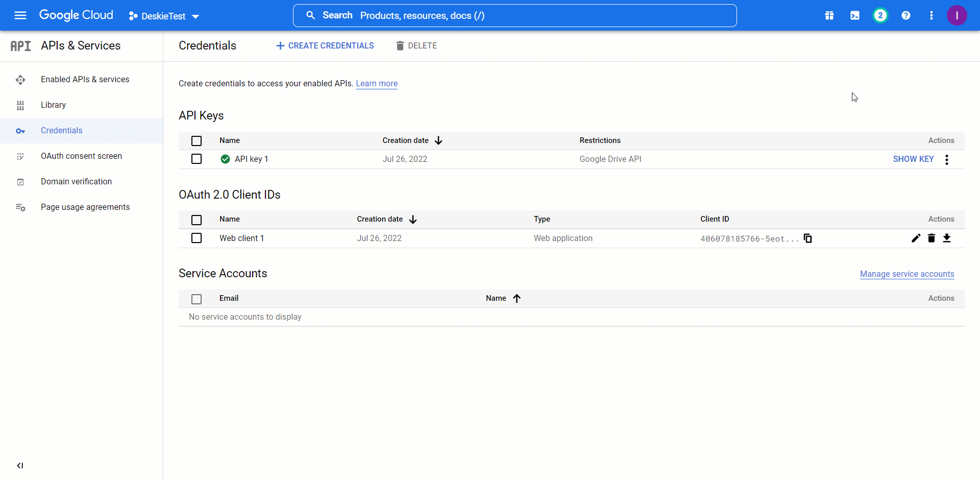Click the client ID 406078185766-5eot text

click(749, 238)
